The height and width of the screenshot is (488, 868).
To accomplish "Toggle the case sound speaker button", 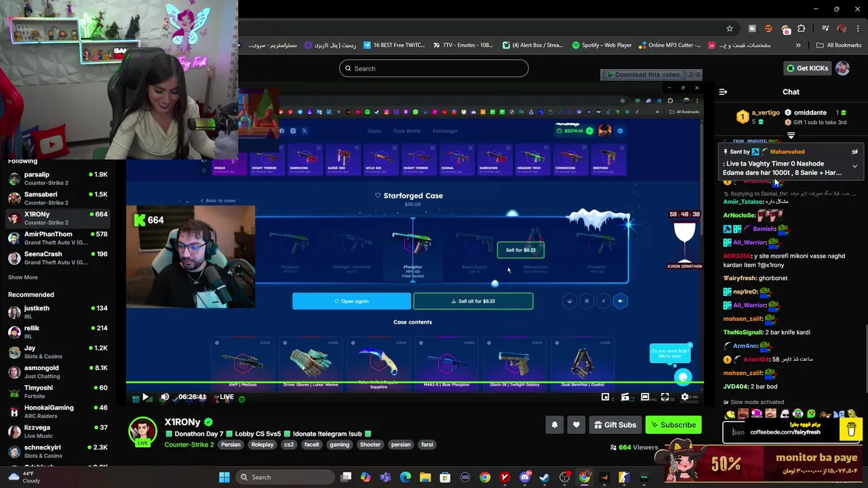I will [620, 301].
